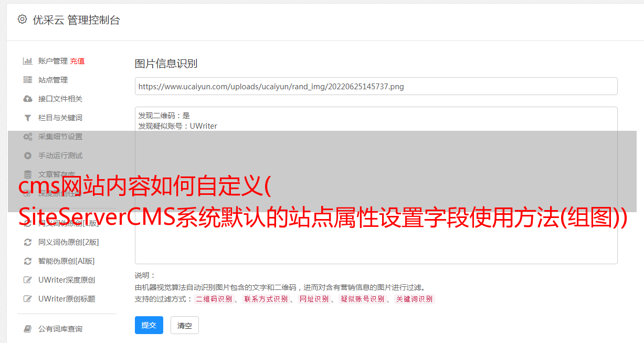644x343 pixels.
Task: Clear the form with 清空 button
Action: click(x=185, y=326)
